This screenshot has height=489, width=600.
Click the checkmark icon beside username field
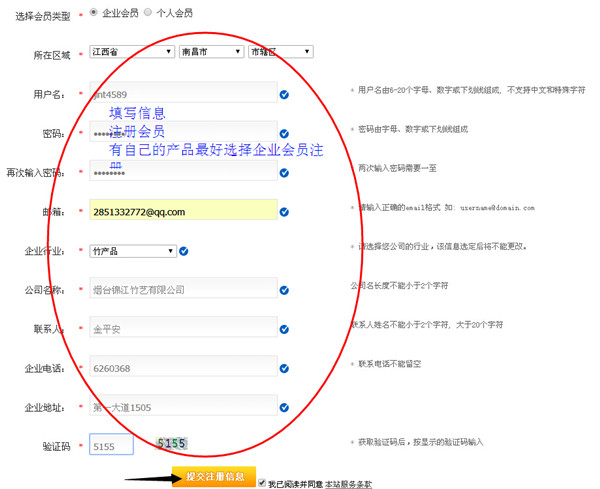(x=285, y=95)
